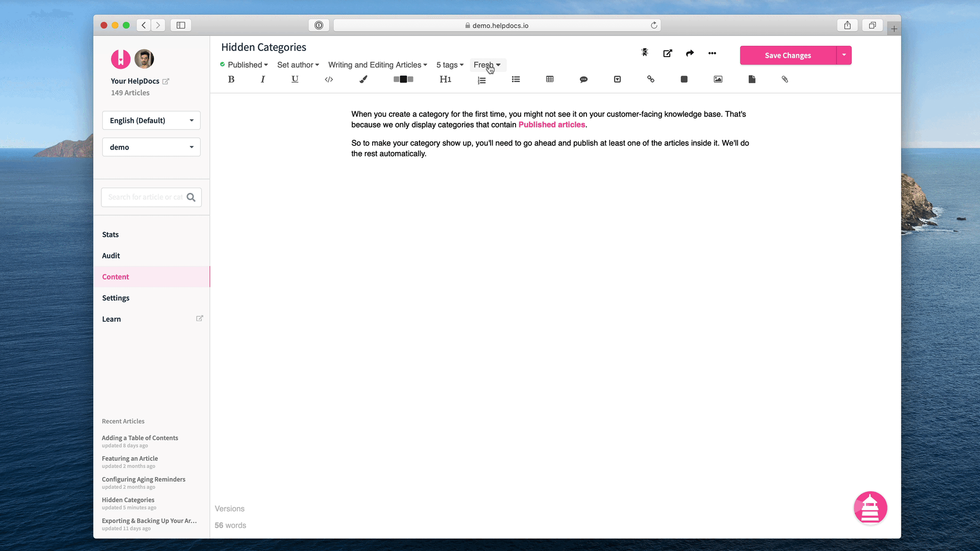Insert the solid square block element

(x=684, y=79)
